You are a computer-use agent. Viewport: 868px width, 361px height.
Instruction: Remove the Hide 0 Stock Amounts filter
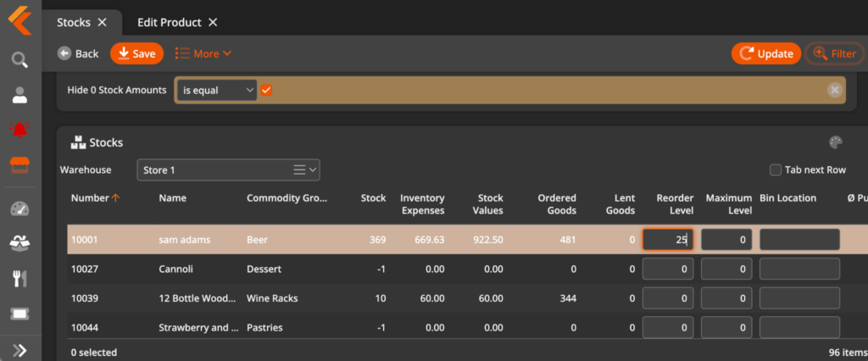pos(835,90)
